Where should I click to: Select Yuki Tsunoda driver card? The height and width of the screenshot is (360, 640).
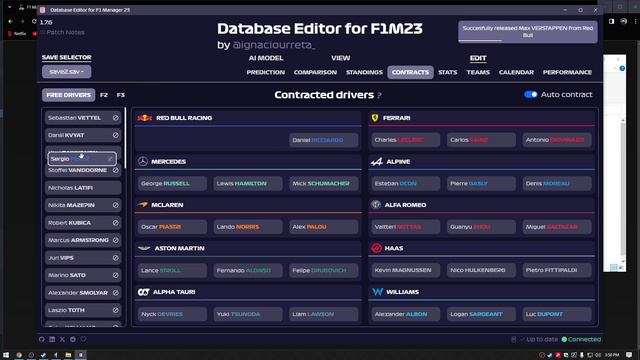248,314
